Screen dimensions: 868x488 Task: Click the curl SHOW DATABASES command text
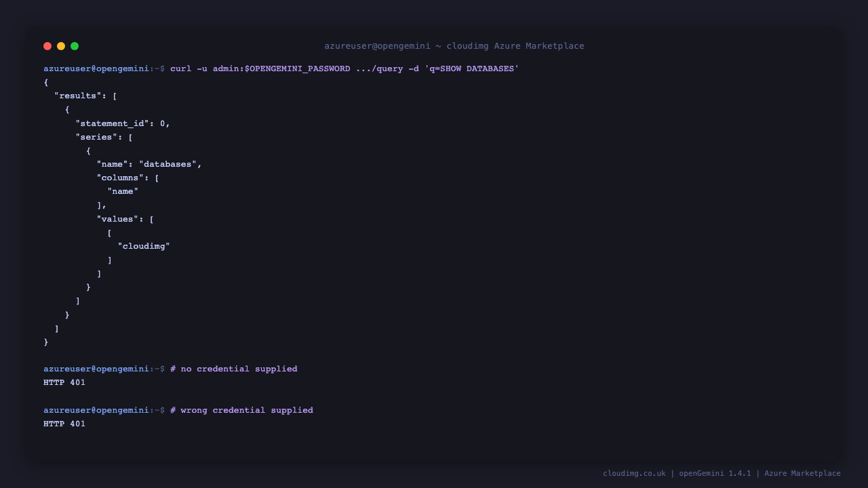344,68
